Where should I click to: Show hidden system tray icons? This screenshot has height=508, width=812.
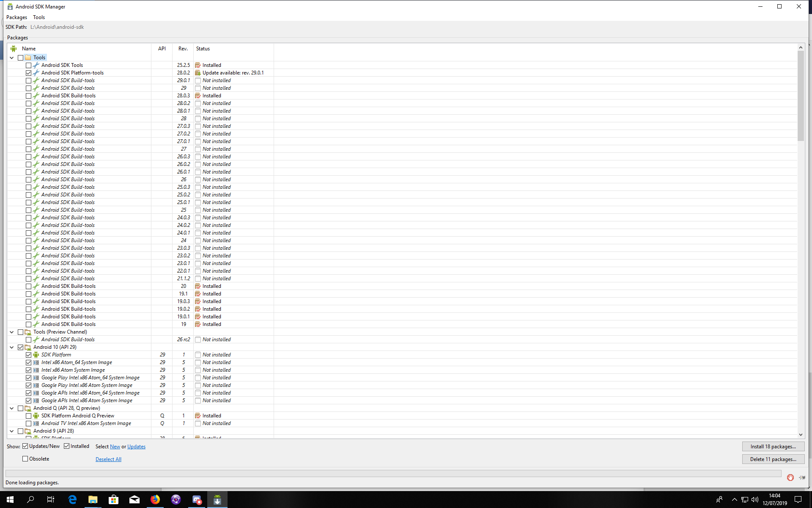734,500
